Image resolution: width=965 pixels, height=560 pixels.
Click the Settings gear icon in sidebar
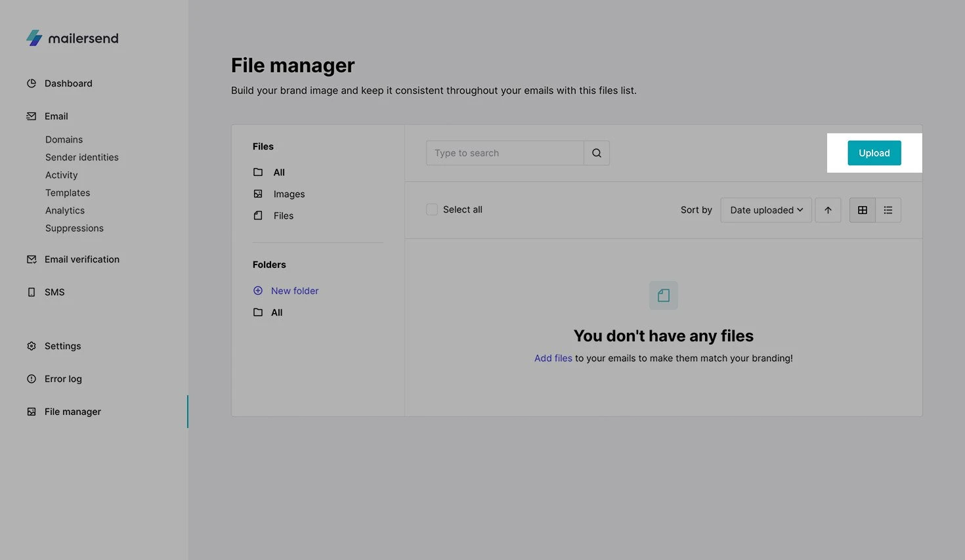(32, 346)
